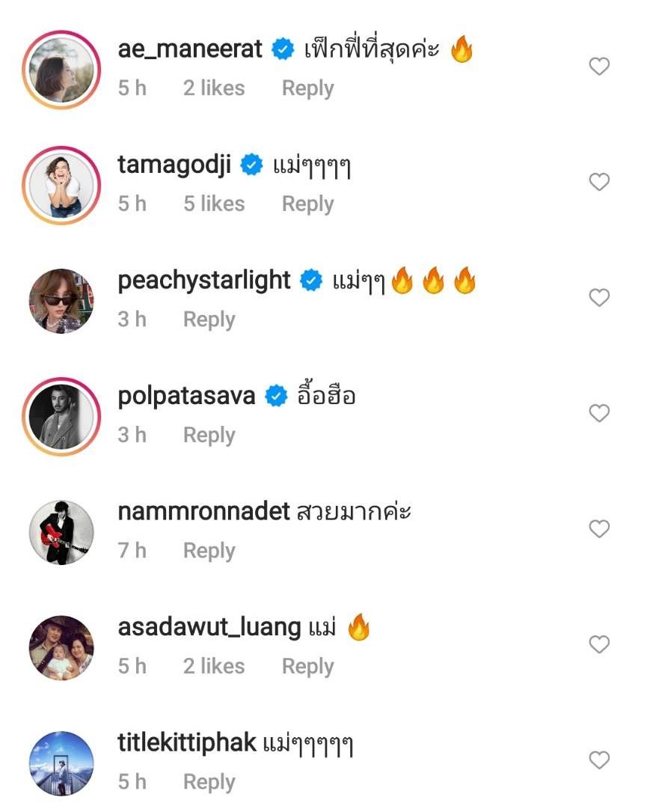
Task: Open peachystarlight's profile photo
Action: pos(61,301)
